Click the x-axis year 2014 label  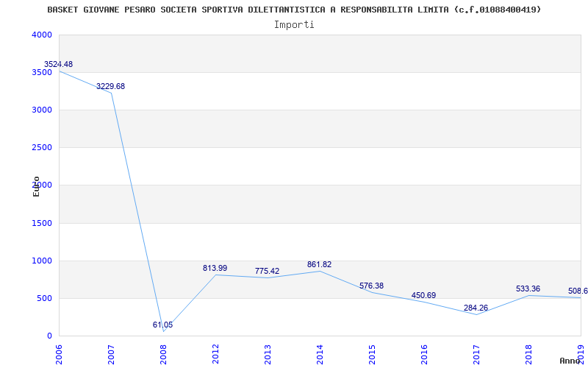click(320, 355)
